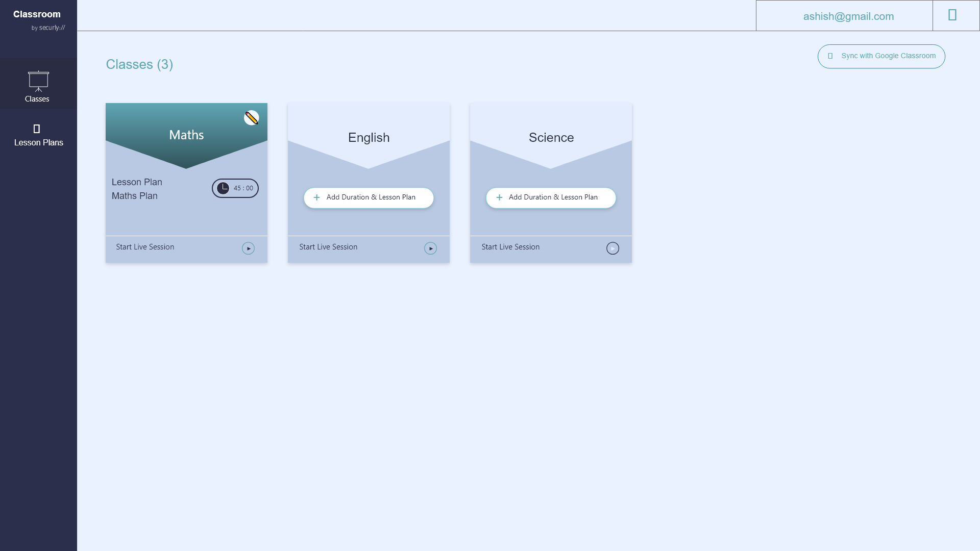Sync with Google Classroom

point(881,56)
